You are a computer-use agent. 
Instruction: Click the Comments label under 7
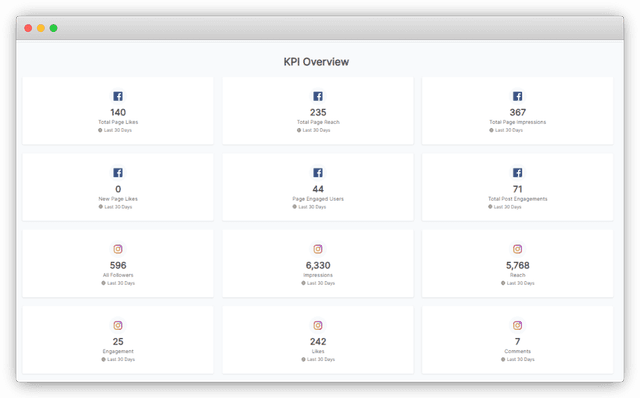pyautogui.click(x=518, y=351)
